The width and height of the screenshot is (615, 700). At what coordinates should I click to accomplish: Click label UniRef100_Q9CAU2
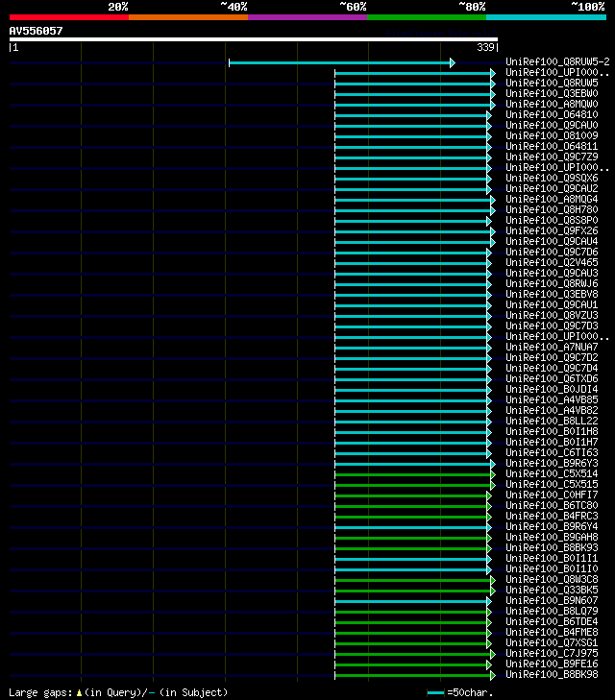click(552, 188)
